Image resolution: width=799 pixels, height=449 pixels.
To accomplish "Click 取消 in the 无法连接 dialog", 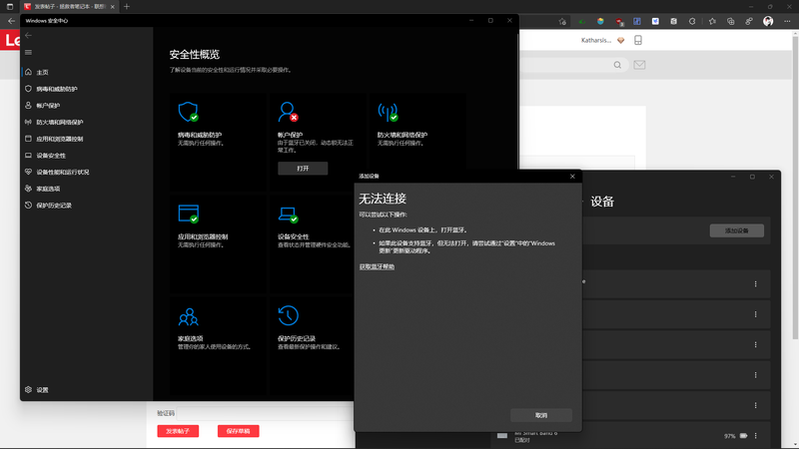I will pos(541,415).
